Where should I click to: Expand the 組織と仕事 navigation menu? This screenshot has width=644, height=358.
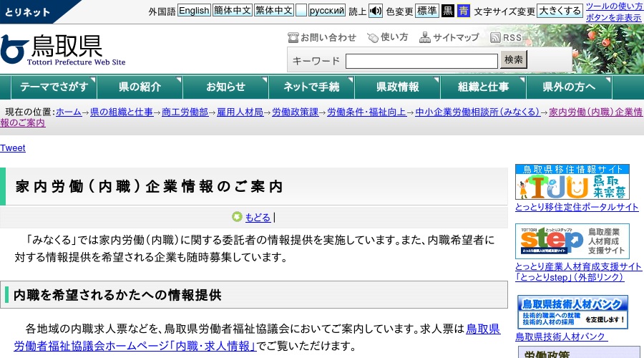483,87
